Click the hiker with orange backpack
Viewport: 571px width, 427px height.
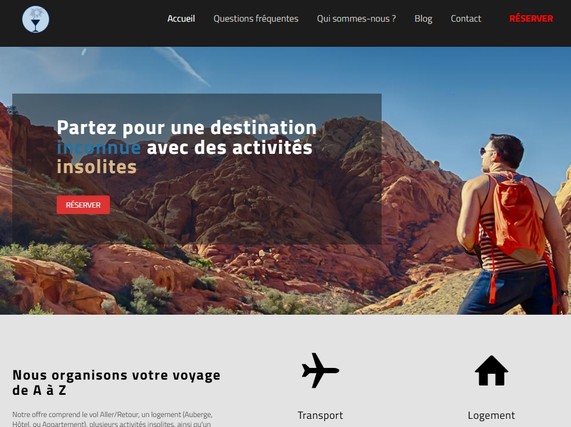(x=512, y=226)
